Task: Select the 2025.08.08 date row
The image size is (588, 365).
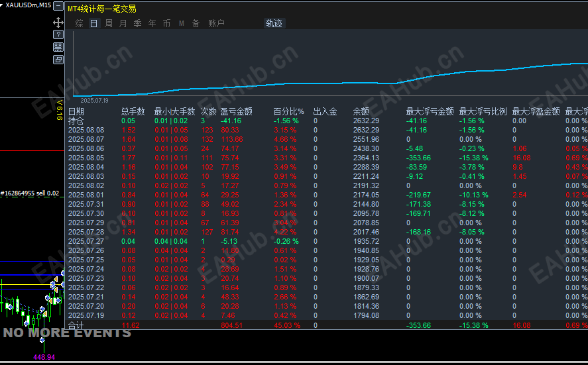Action: coord(326,130)
